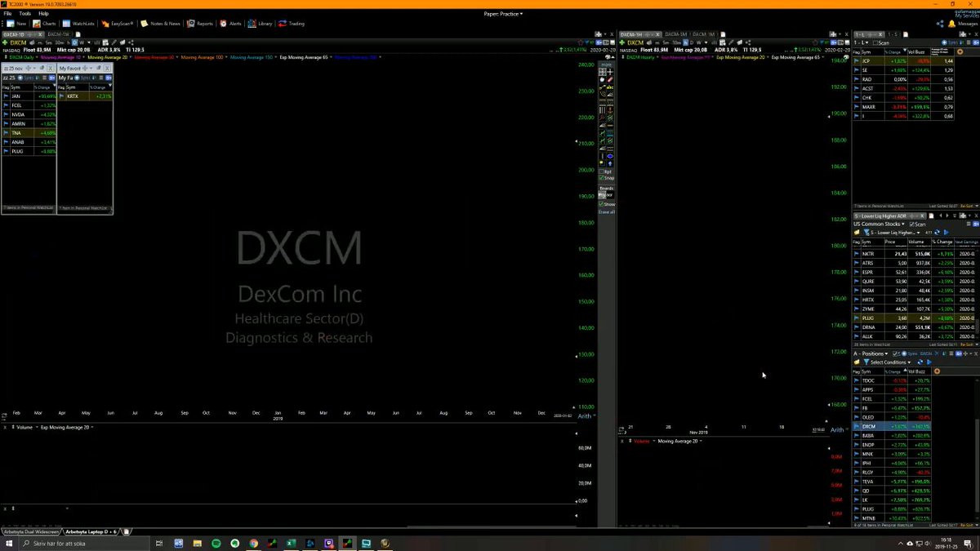980x551 pixels.
Task: Click Re-Sort in the Positions panel
Action: coord(967,524)
